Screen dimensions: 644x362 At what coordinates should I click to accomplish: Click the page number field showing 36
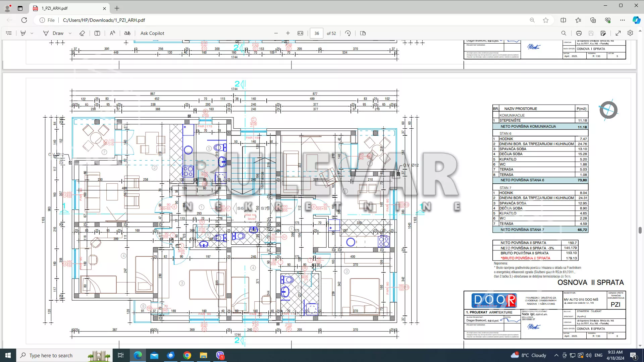[x=317, y=33]
